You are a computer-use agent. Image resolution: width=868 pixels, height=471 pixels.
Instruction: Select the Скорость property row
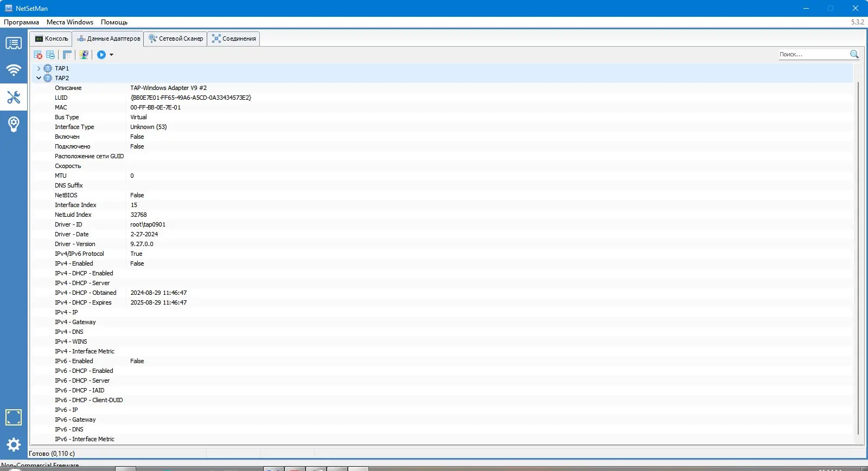(442, 166)
